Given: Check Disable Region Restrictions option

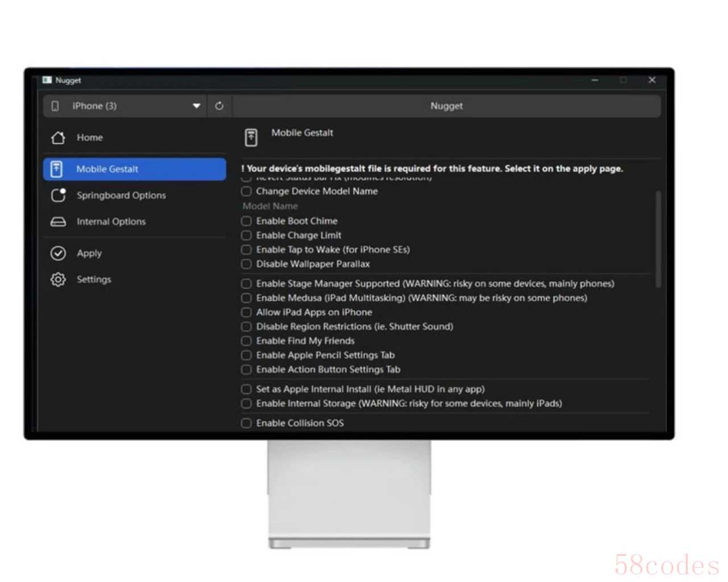Looking at the screenshot, I should [246, 327].
